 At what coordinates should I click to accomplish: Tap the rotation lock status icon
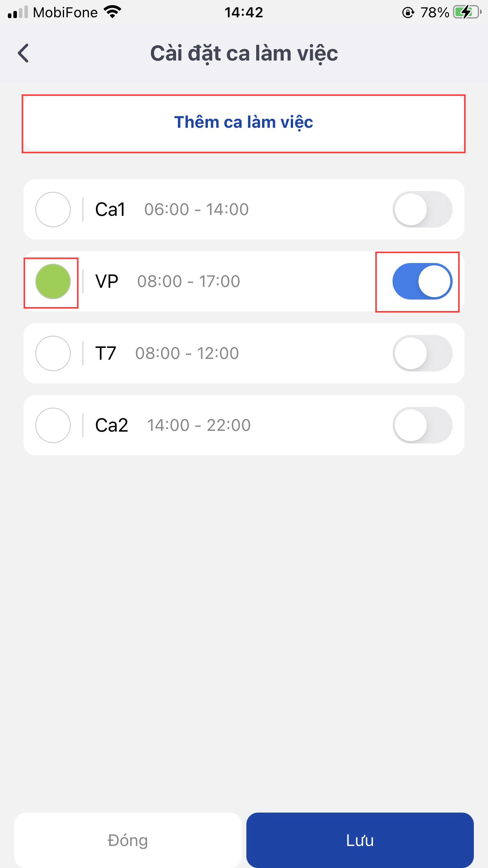coord(408,13)
